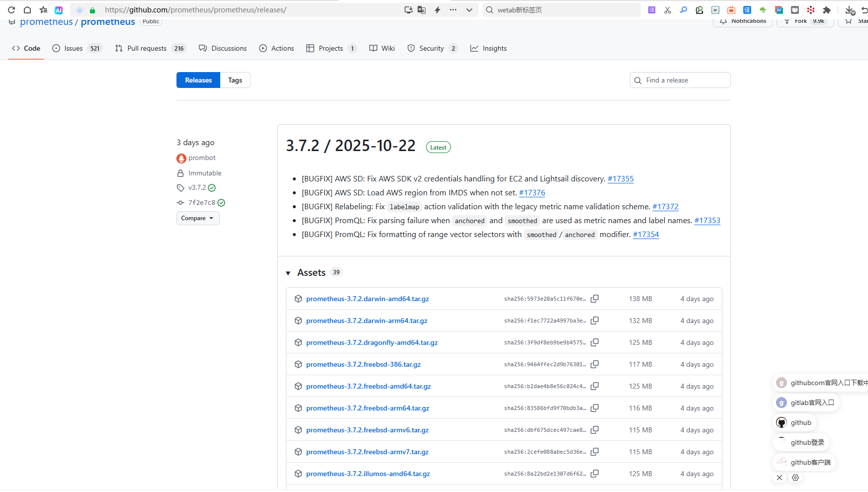Screen dimensions: 868x492
Task: Download prometheus-3.7.2.illumos-amd64.tar.gz
Action: pyautogui.click(x=368, y=474)
